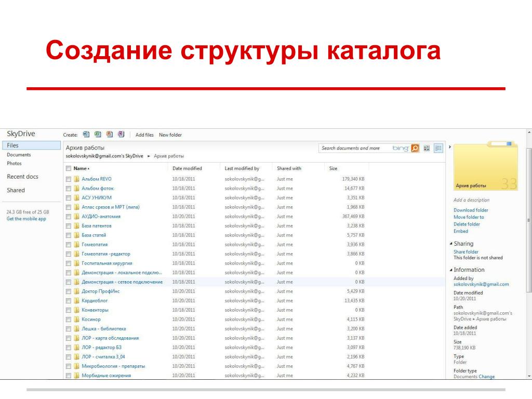532x399 pixels.
Task: Click folder icon of Доктор ПрофИнс
Action: click(x=77, y=291)
